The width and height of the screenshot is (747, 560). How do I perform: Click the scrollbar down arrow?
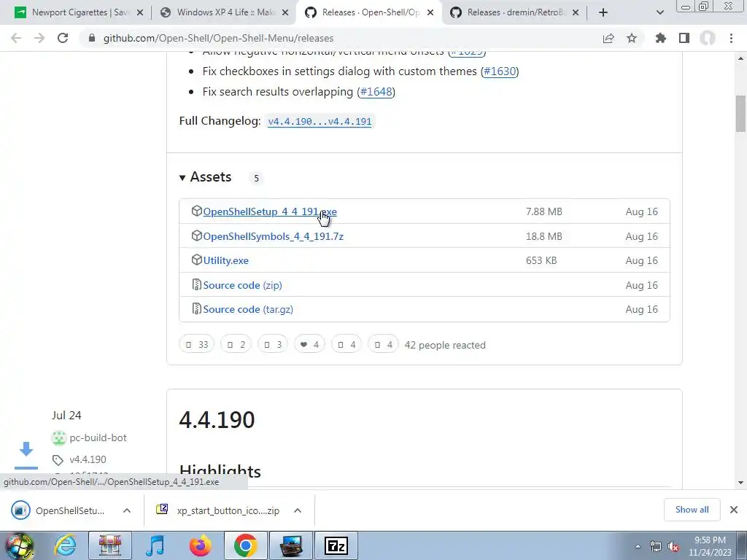coord(740,483)
